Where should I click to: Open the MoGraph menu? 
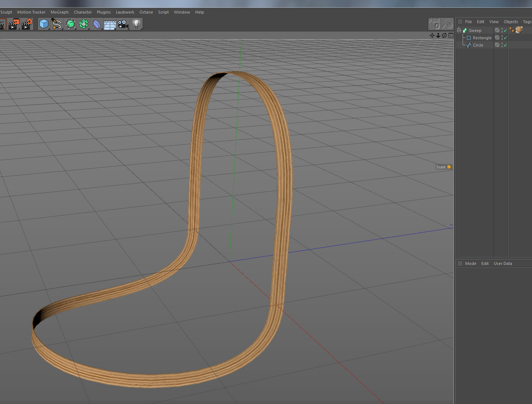(x=59, y=12)
